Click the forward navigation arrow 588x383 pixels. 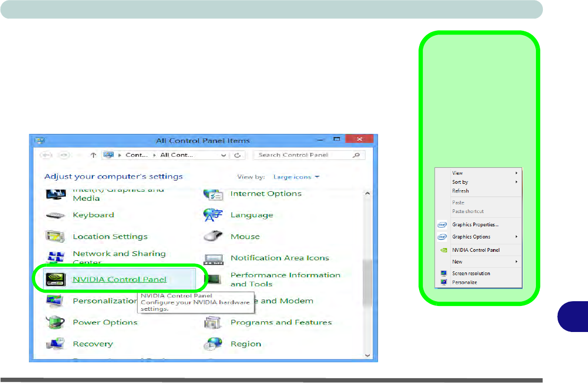(x=64, y=155)
